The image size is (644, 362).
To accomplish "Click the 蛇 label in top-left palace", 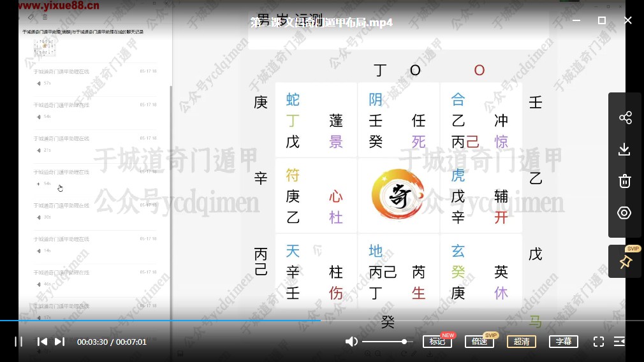I will (293, 99).
